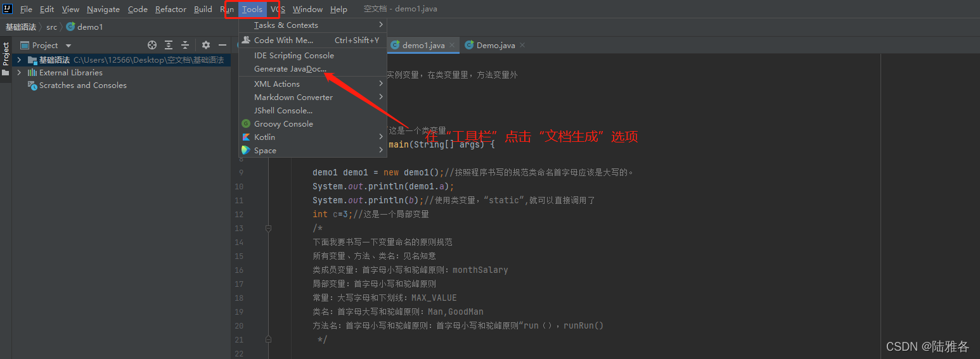Choose IDE Scripting Console entry

tap(313, 55)
